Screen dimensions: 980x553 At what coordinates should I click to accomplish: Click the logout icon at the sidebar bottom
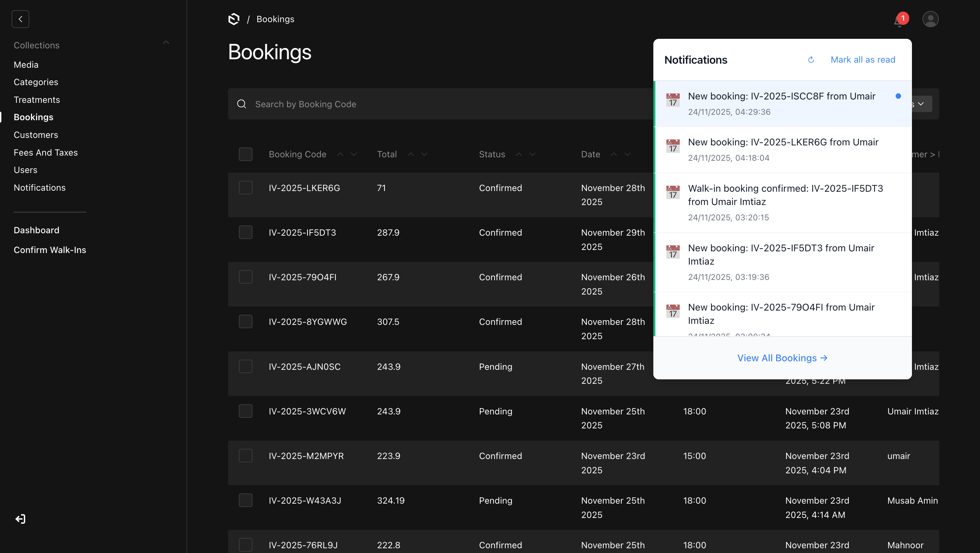pos(20,519)
